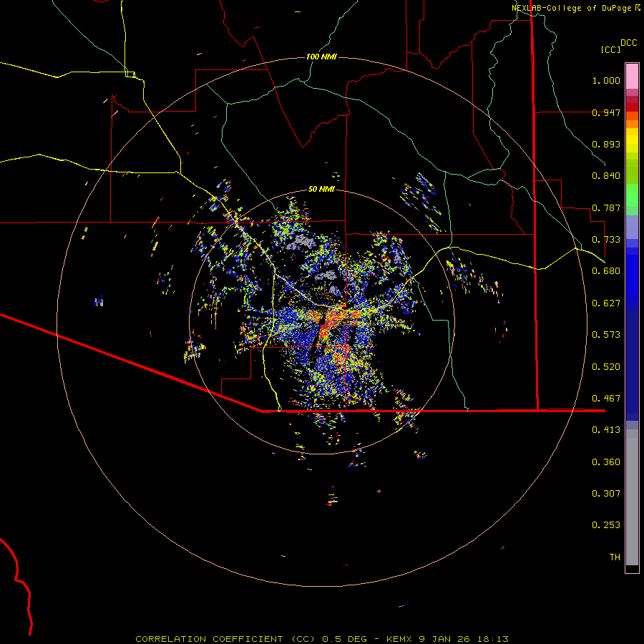Pick the orange segment of the color bar
Image resolution: width=644 pixels, height=644 pixels.
[632, 120]
